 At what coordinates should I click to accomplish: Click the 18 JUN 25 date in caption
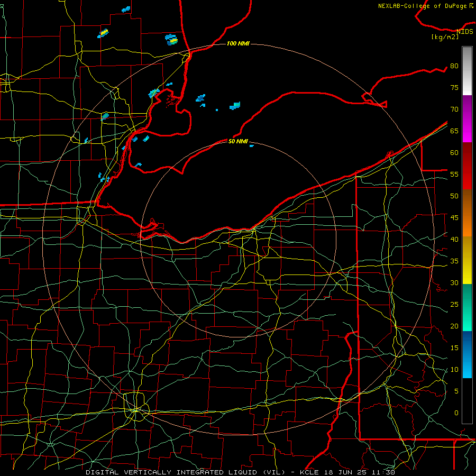346,472
